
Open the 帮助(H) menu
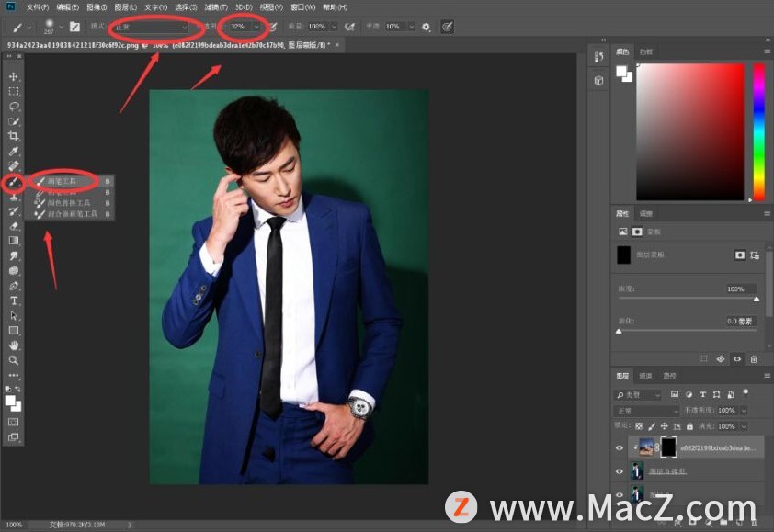click(x=336, y=7)
